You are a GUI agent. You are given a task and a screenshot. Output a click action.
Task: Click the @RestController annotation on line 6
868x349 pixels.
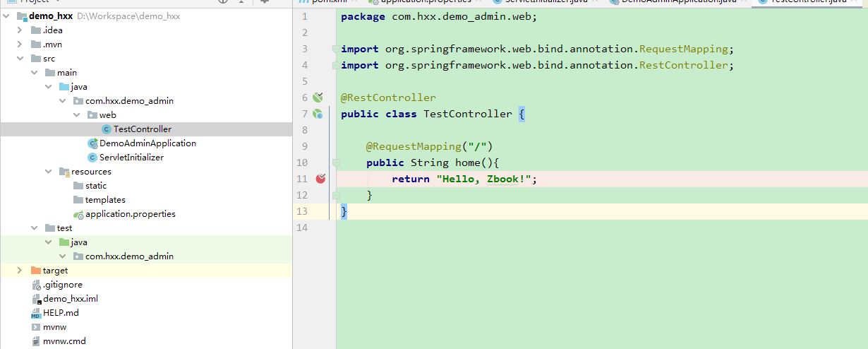pyautogui.click(x=388, y=97)
